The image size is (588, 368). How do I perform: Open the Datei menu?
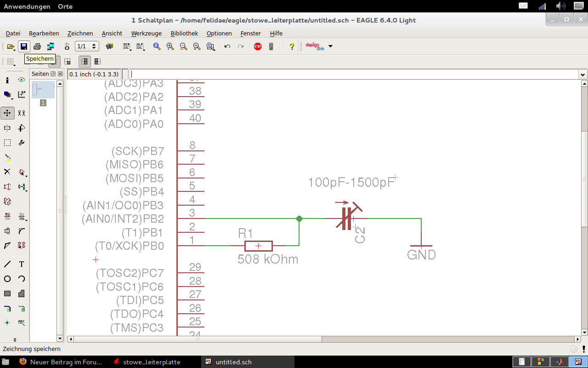(13, 33)
